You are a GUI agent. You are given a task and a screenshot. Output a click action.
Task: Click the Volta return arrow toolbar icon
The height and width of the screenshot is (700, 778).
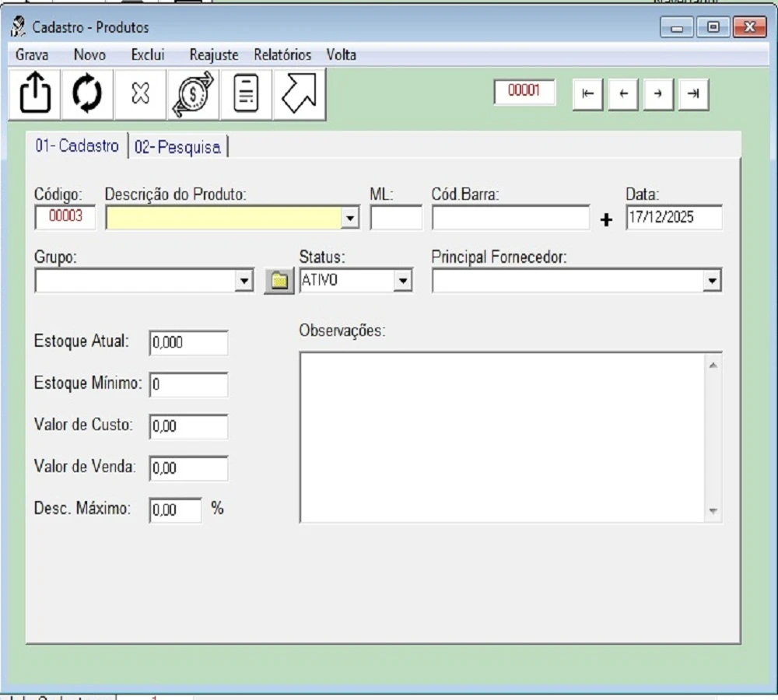tap(300, 94)
